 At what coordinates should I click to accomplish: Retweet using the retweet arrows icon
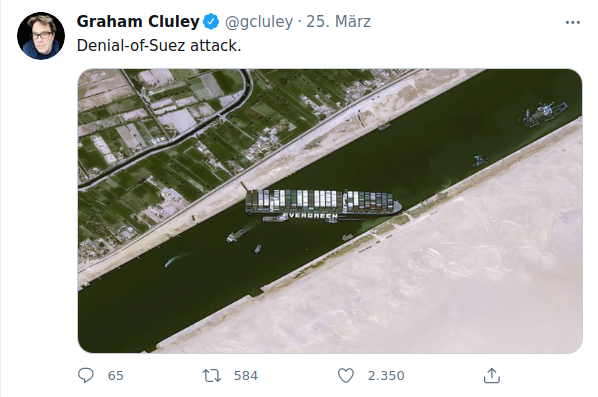[211, 375]
